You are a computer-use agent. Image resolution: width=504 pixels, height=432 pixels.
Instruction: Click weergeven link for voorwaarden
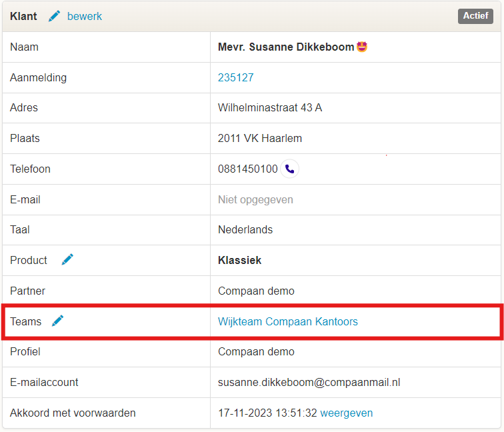[347, 413]
